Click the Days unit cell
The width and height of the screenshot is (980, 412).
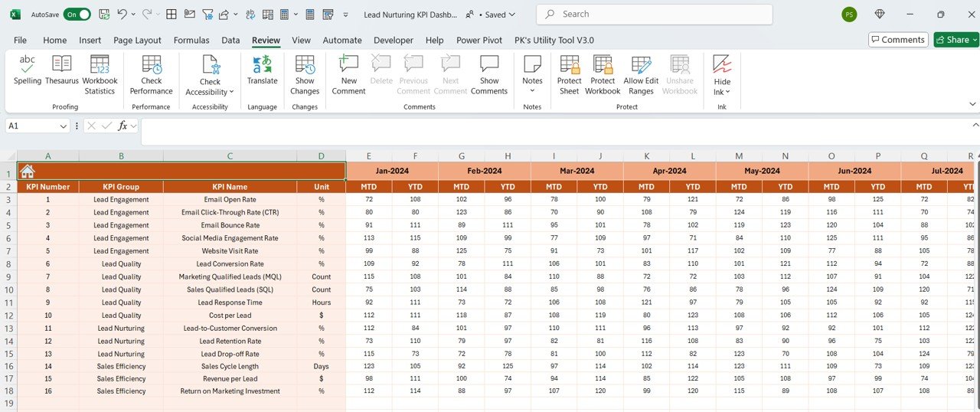point(322,366)
